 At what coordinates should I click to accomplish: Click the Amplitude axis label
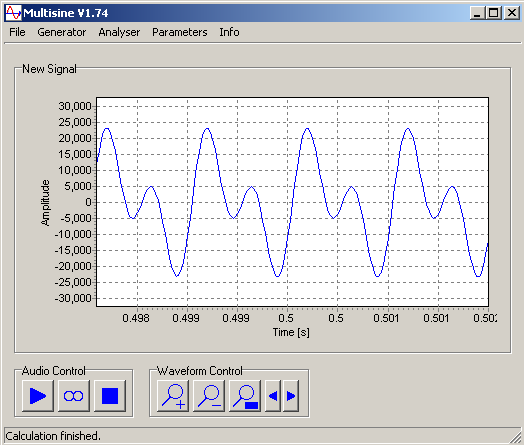45,203
